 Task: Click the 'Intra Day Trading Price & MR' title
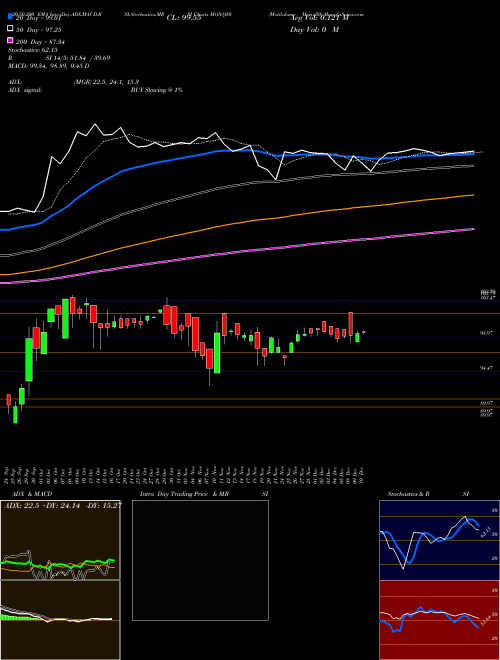[184, 494]
